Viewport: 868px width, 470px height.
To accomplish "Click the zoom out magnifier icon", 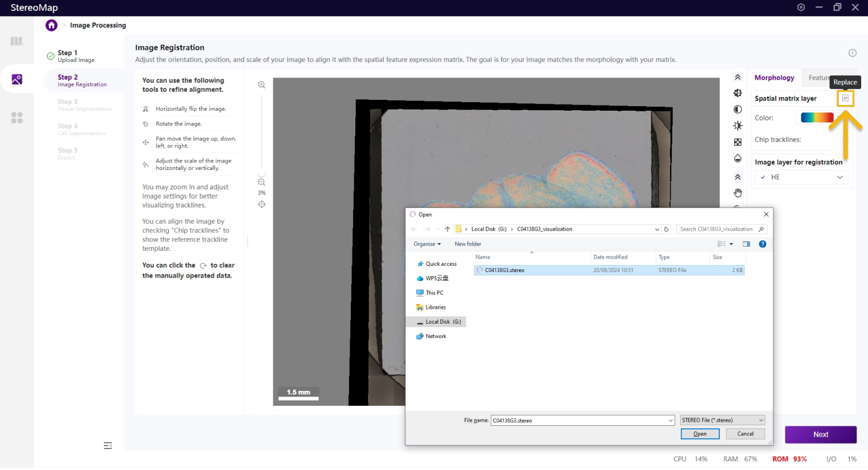I will (262, 182).
